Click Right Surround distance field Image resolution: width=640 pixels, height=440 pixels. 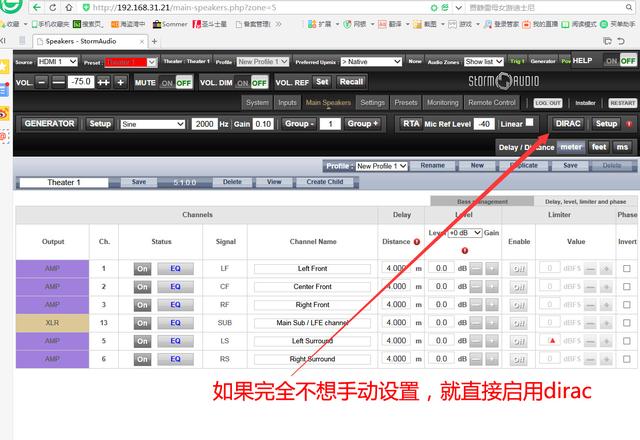pos(397,359)
